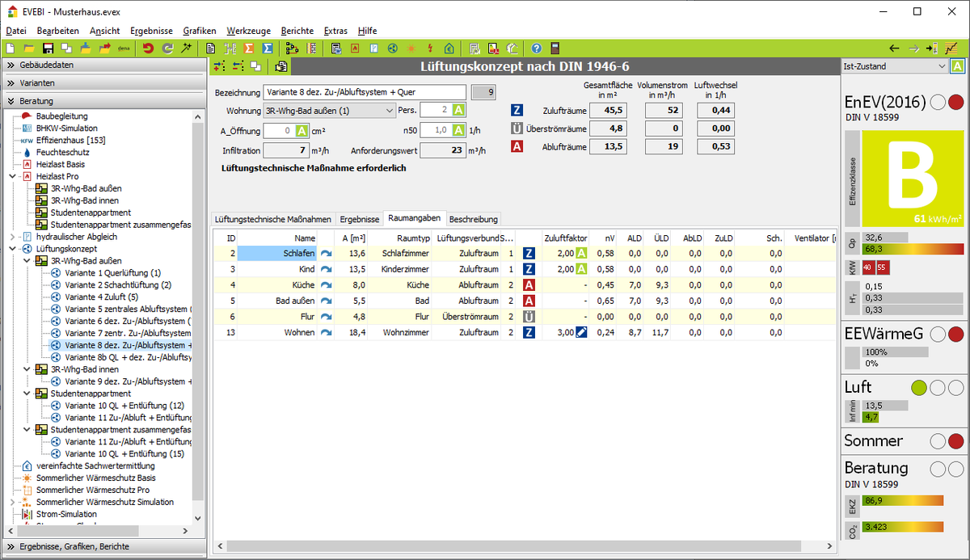Click the orange sigma sum icon
Screen dimensions: 970x560
(x=249, y=48)
